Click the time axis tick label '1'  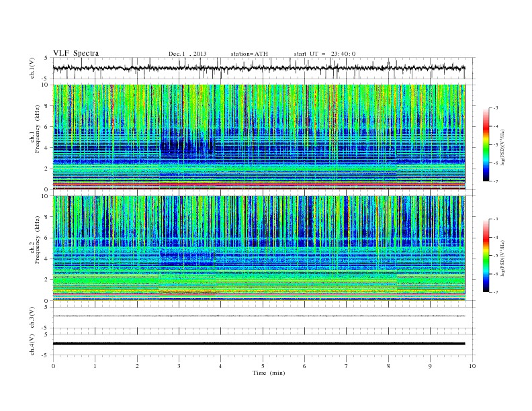point(95,366)
